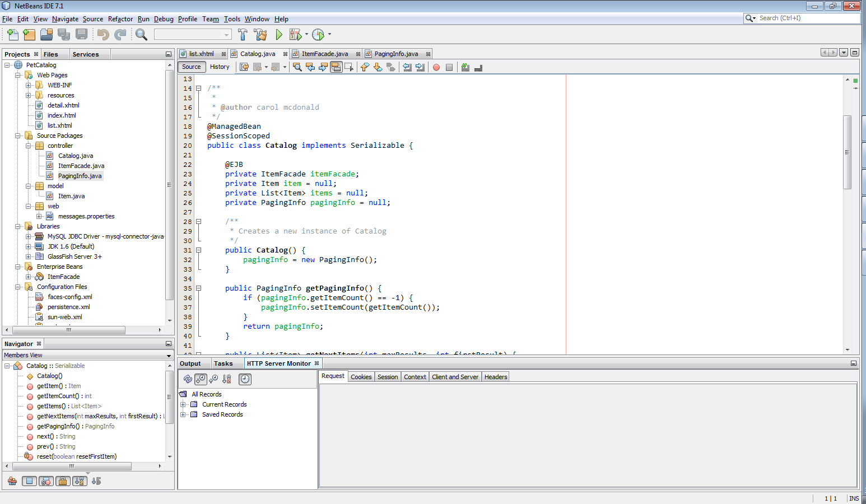
Task: Click the Reload All icon in HTTP Monitor
Action: (188, 379)
